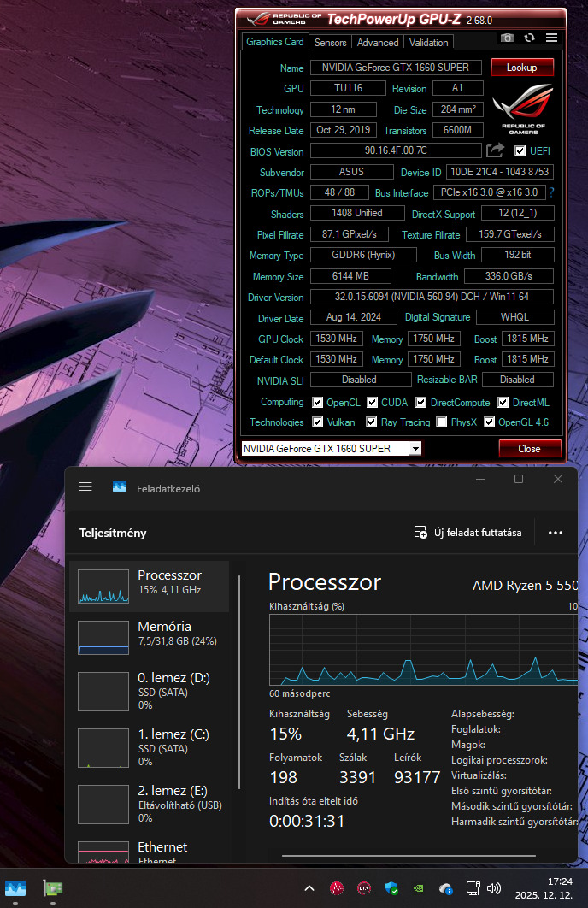Click the uptime value 0:00:31:31
Image resolution: width=588 pixels, height=908 pixels.
click(307, 821)
